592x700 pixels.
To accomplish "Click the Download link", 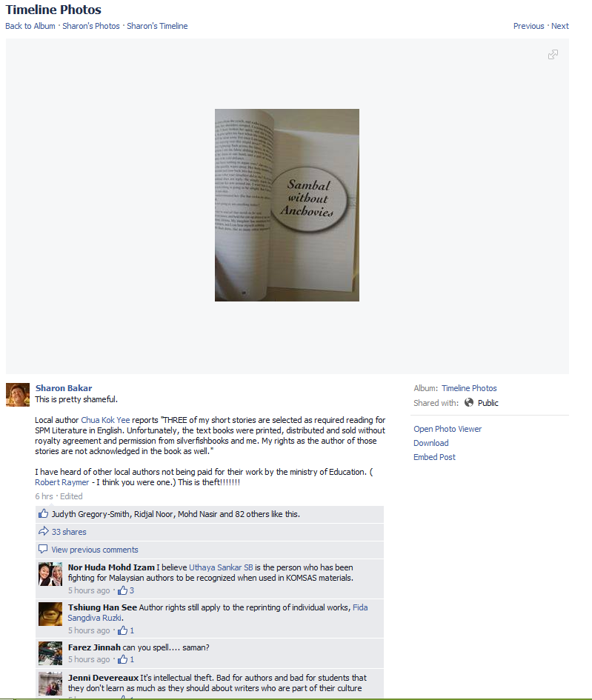I will 430,443.
